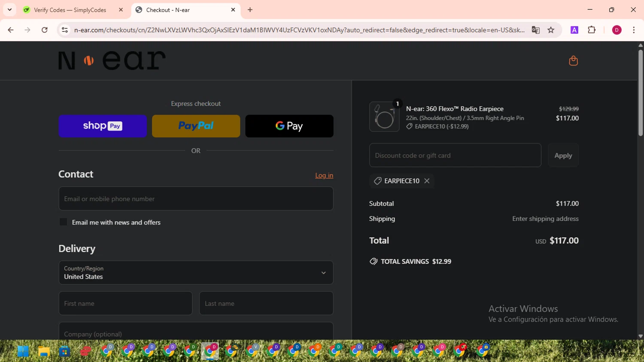Open File Explorer from the taskbar
Viewport: 644px width, 362px height.
[x=44, y=351]
